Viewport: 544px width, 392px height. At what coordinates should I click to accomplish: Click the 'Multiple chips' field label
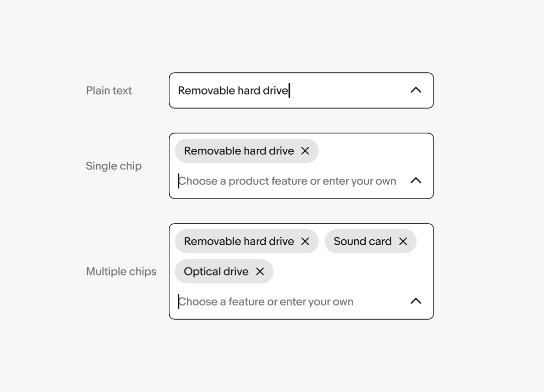point(121,271)
